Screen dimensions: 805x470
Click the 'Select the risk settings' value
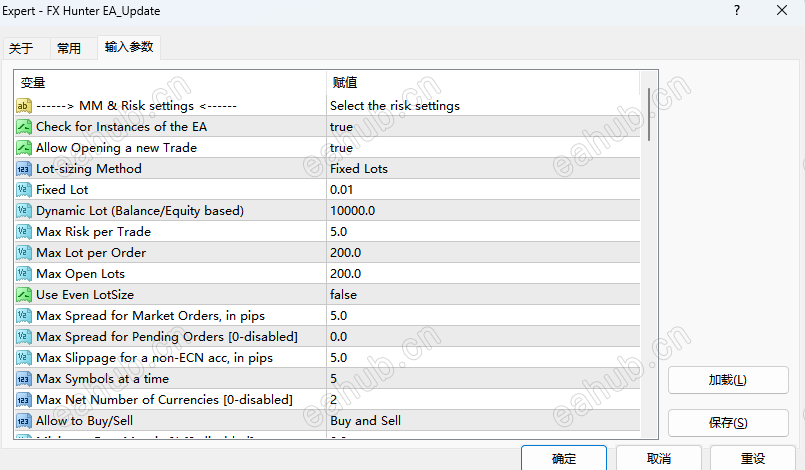[x=395, y=106]
